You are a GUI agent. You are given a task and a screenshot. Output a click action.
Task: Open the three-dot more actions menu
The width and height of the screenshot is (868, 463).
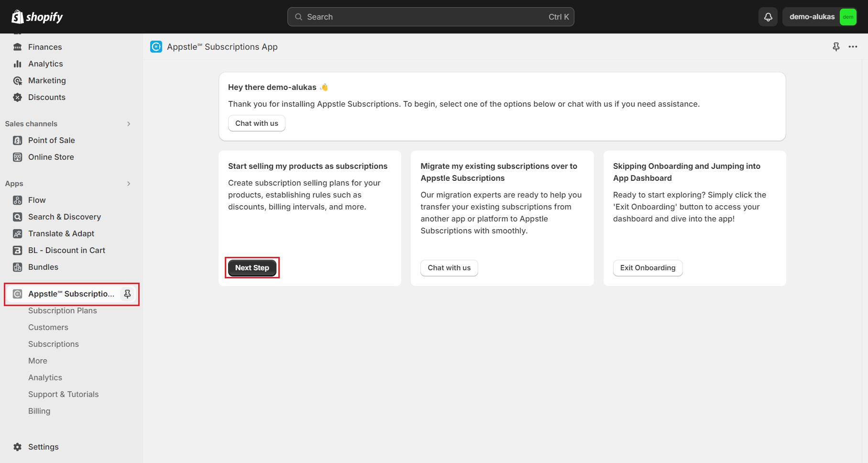853,46
